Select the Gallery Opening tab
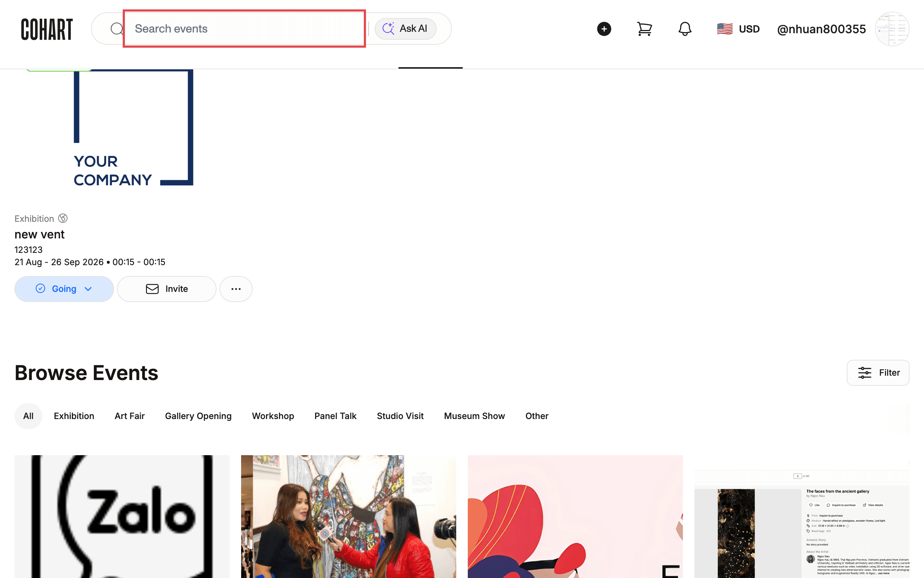This screenshot has height=578, width=924. tap(198, 416)
